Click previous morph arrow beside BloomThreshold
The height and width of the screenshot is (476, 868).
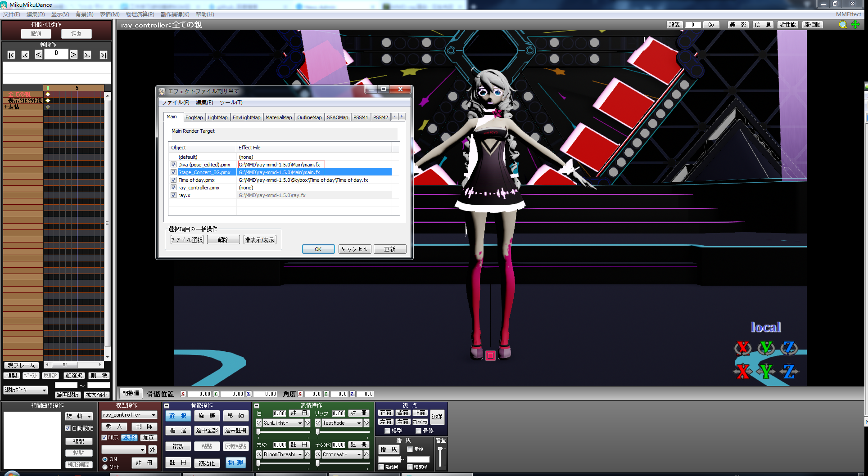coord(259,454)
